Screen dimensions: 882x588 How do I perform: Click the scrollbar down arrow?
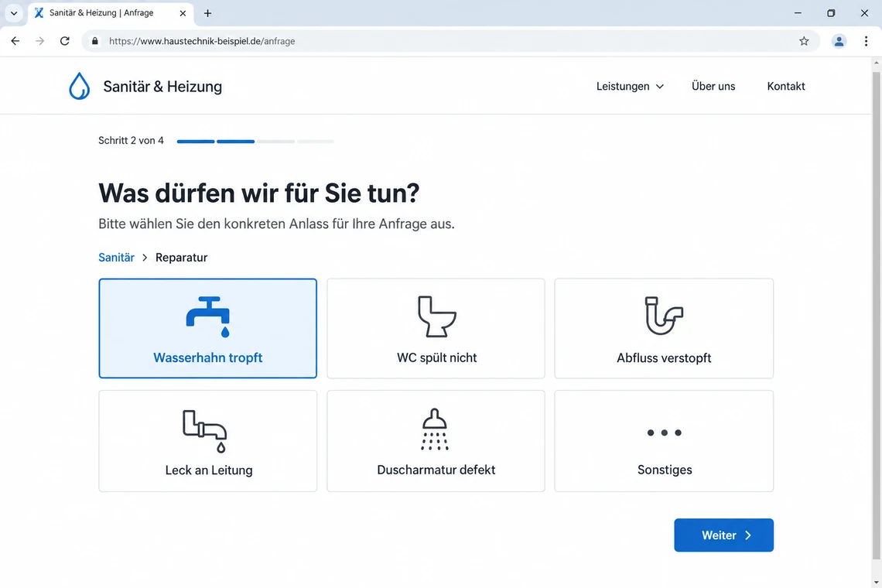tap(877, 582)
